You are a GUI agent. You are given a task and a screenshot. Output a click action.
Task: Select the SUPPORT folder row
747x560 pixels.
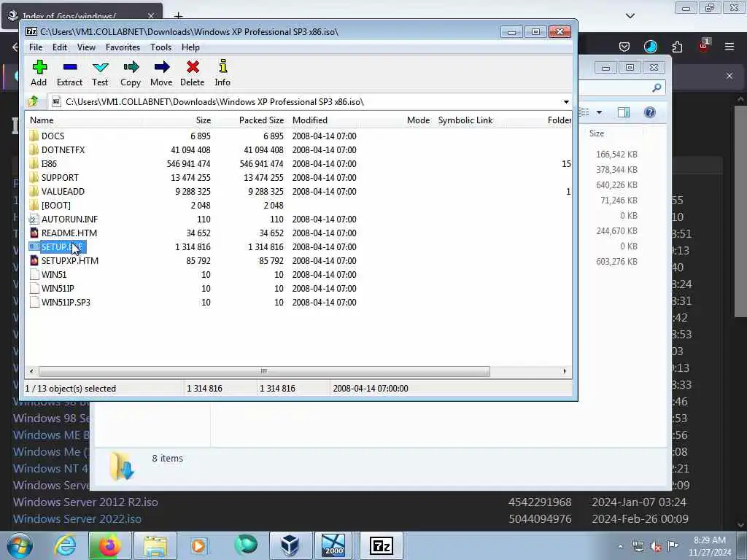tap(298, 178)
